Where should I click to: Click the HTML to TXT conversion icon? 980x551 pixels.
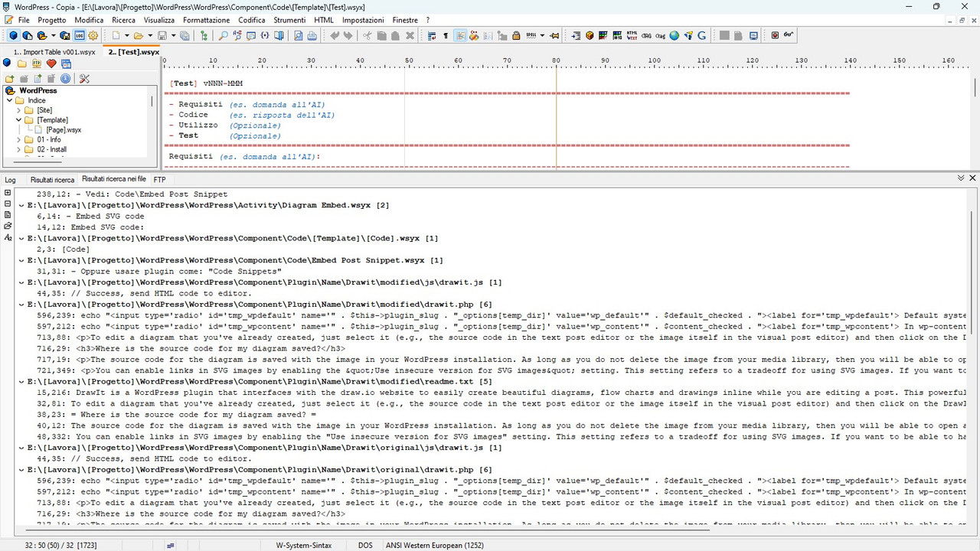point(632,35)
